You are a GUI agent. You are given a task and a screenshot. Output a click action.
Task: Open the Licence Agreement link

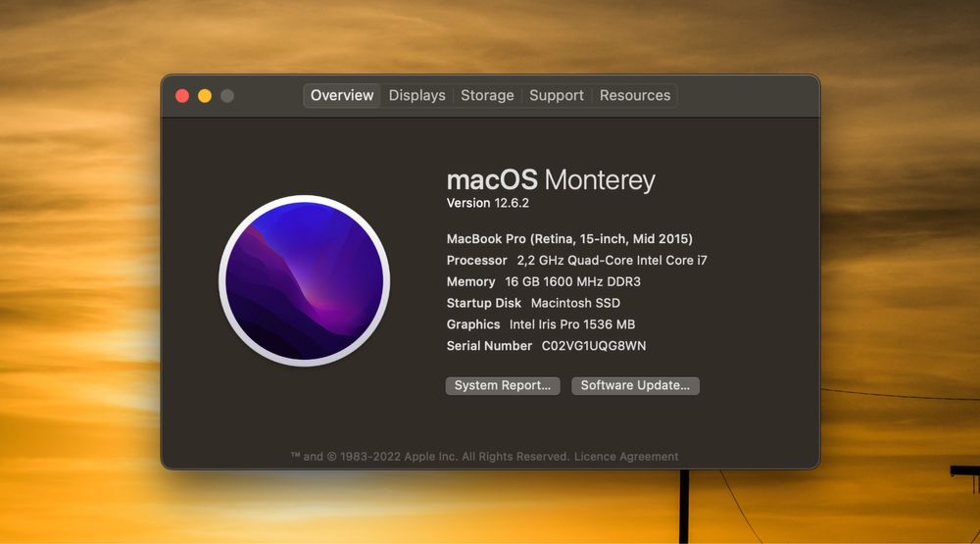(x=626, y=457)
